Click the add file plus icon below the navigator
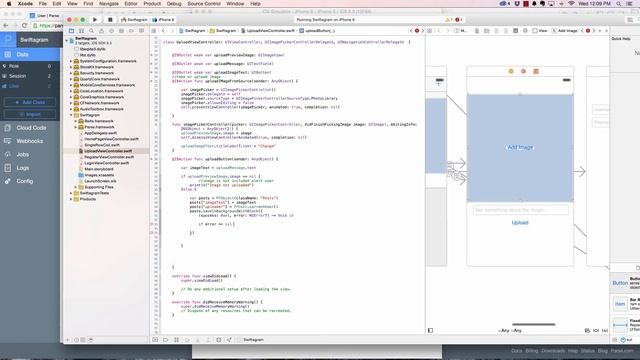 click(68, 340)
